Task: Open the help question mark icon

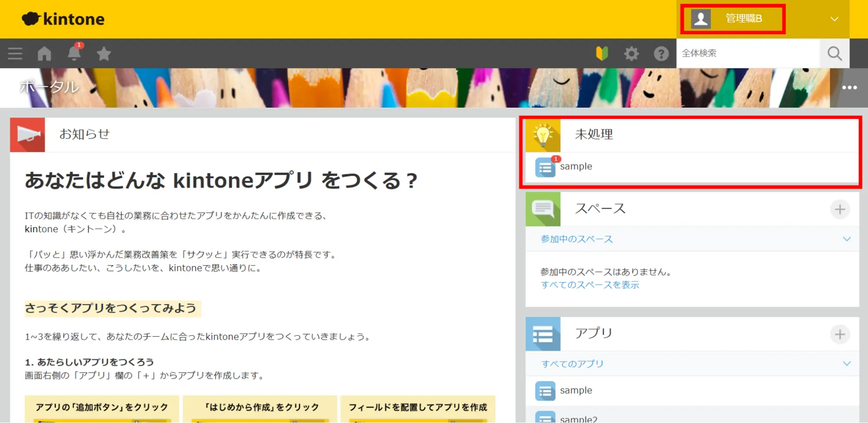Action: [x=661, y=54]
